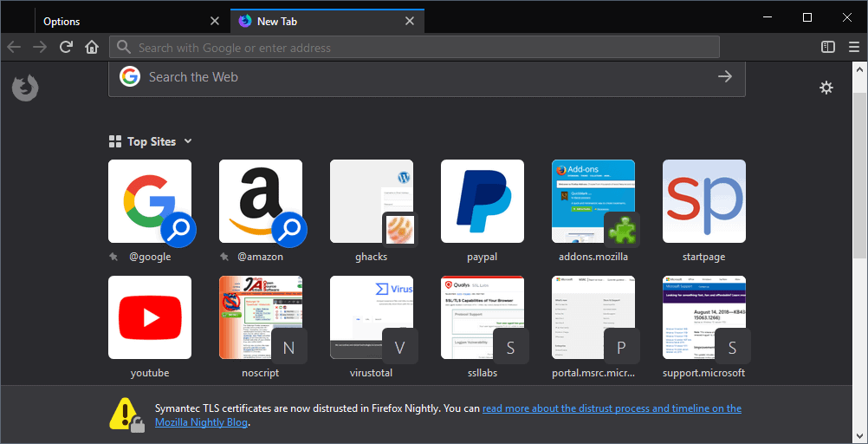
Task: Submit search with the arrow button
Action: coord(724,76)
